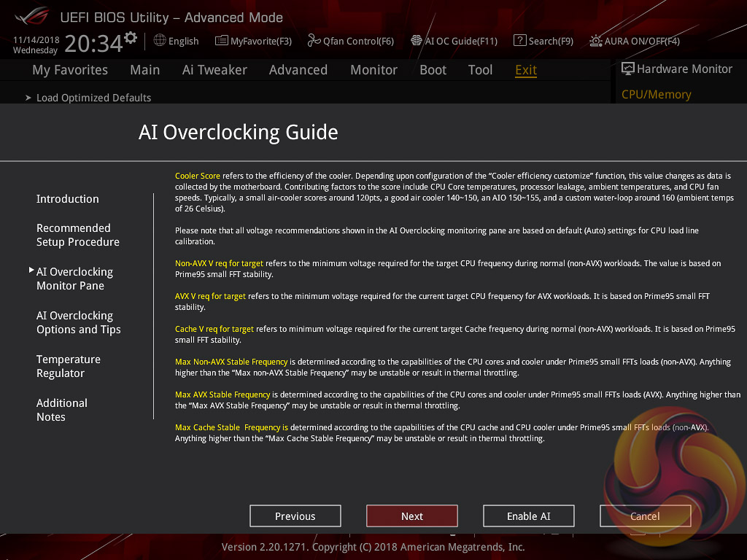Screen dimensions: 747x560
Task: Select Load Optimized Defaults entry
Action: pyautogui.click(x=94, y=98)
